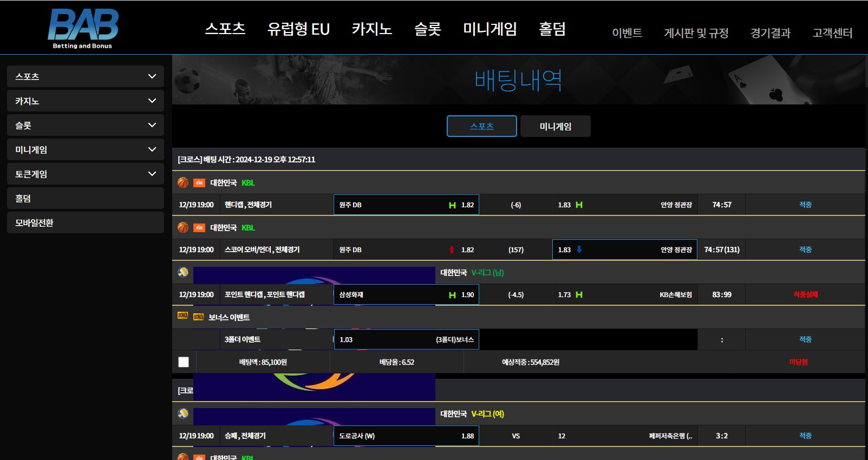868x460 pixels.
Task: Click the score 83:99 cell
Action: click(722, 294)
